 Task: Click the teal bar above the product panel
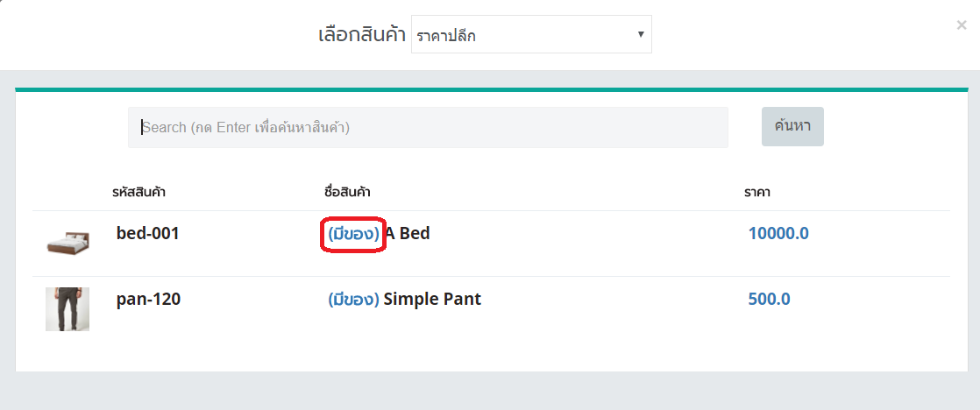491,89
